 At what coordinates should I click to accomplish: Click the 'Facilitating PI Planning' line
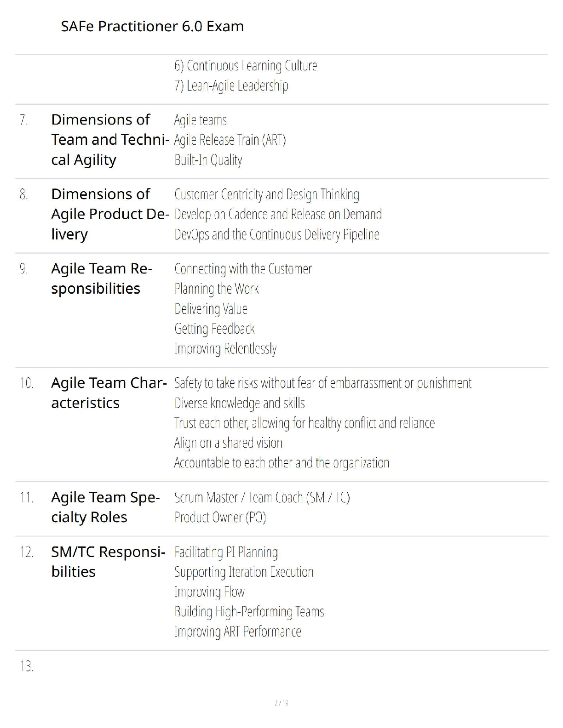[x=226, y=552]
